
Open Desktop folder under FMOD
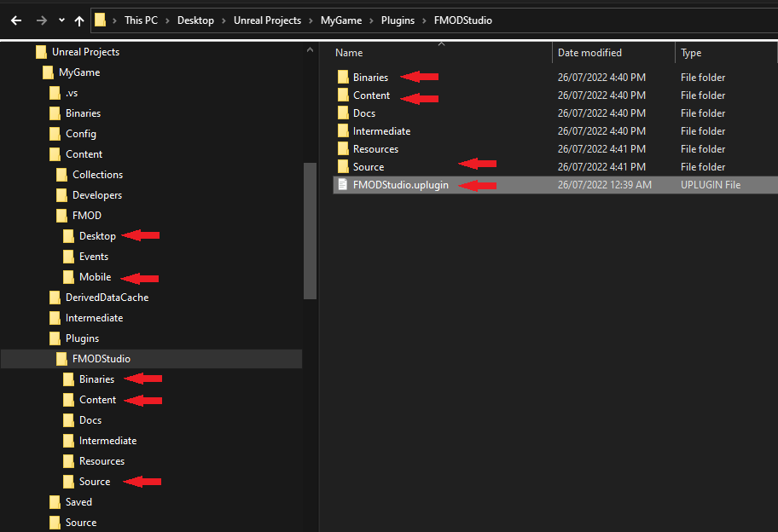[97, 236]
